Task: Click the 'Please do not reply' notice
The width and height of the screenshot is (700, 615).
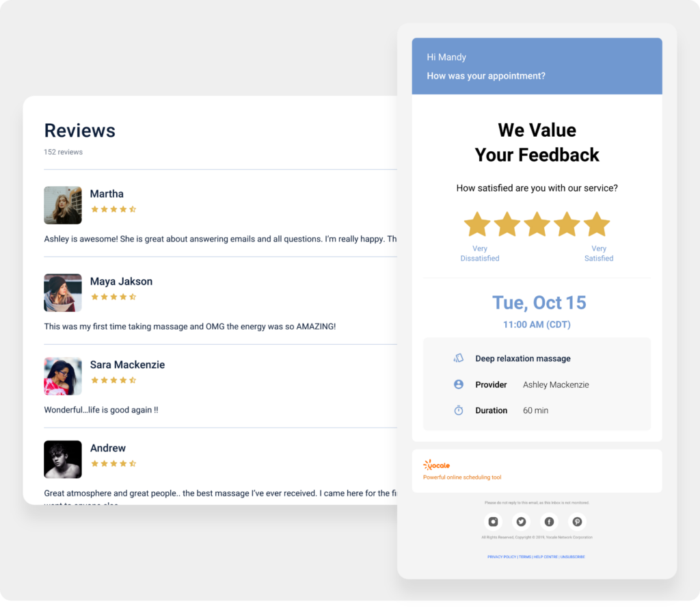Action: [x=537, y=503]
